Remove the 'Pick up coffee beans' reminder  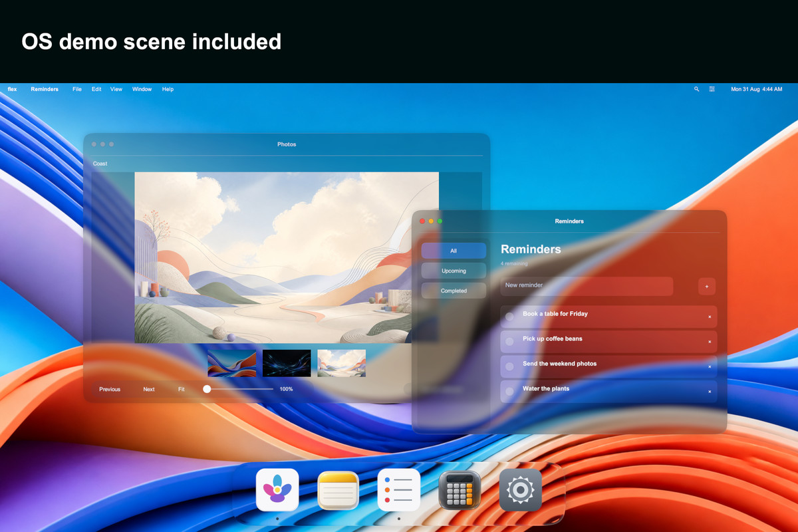(x=710, y=342)
